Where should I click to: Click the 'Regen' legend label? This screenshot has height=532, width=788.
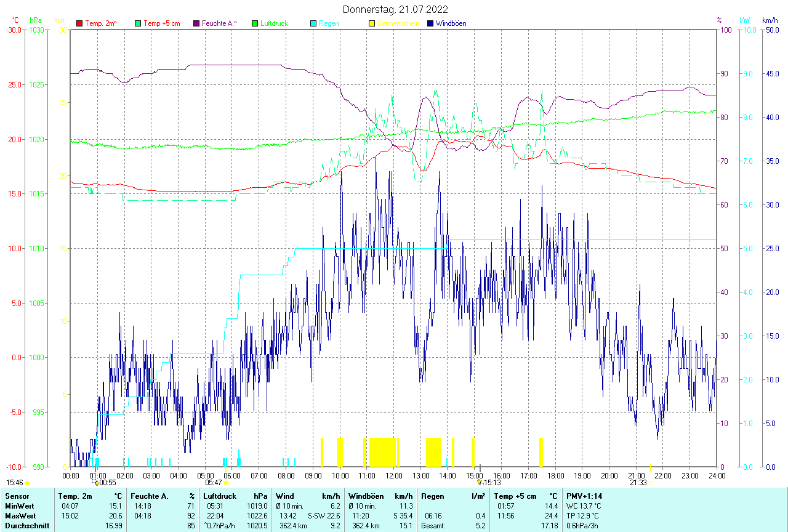point(329,23)
